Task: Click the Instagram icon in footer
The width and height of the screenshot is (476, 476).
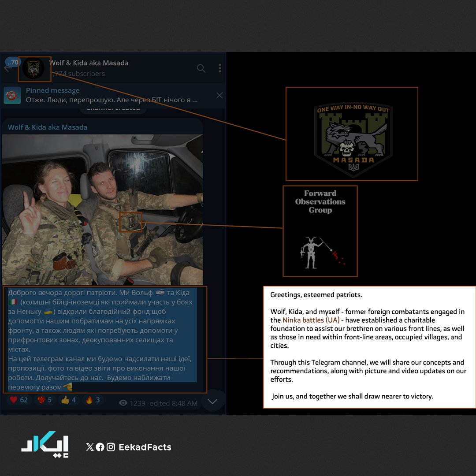Action: pyautogui.click(x=111, y=447)
